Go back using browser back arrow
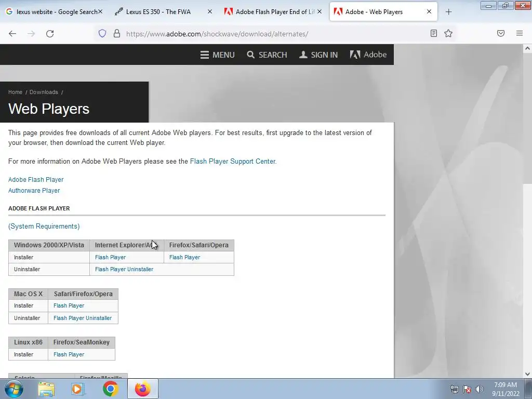 coord(12,34)
